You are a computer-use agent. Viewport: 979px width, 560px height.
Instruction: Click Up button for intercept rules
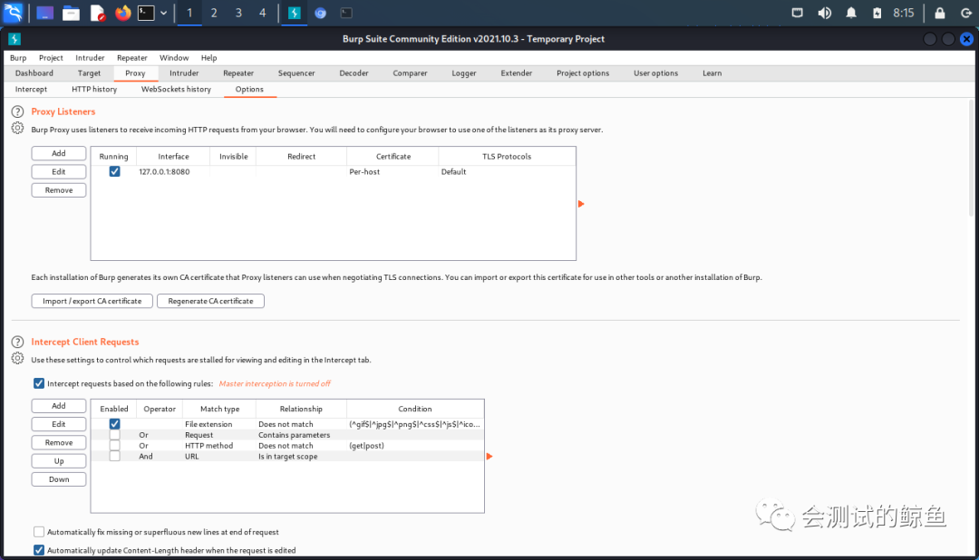click(59, 461)
